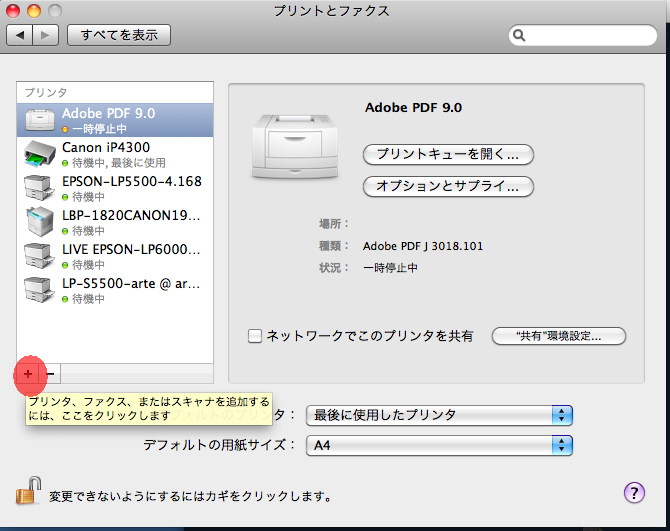This screenshot has height=531, width=670.
Task: Select LIVE EPSON-LP6000 printer icon
Action: click(x=39, y=256)
